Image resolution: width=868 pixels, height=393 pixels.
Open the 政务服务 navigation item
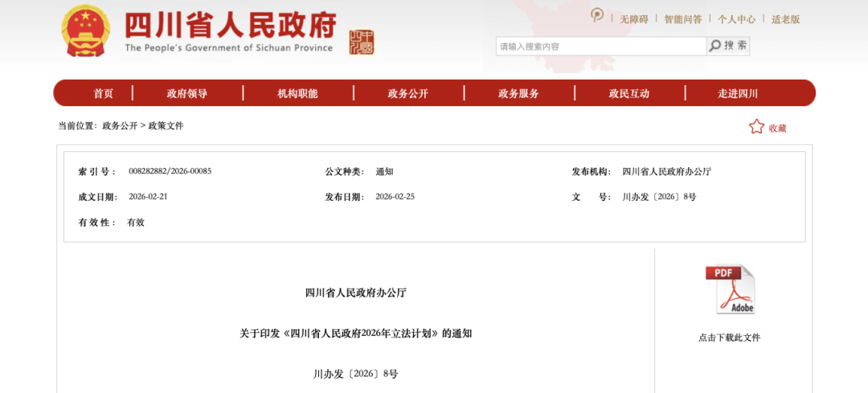tap(518, 93)
